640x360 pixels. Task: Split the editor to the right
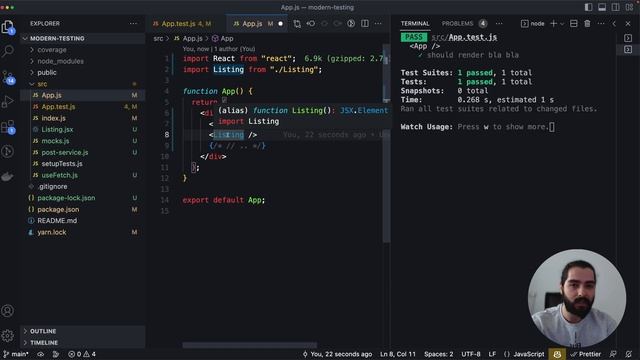(365, 24)
